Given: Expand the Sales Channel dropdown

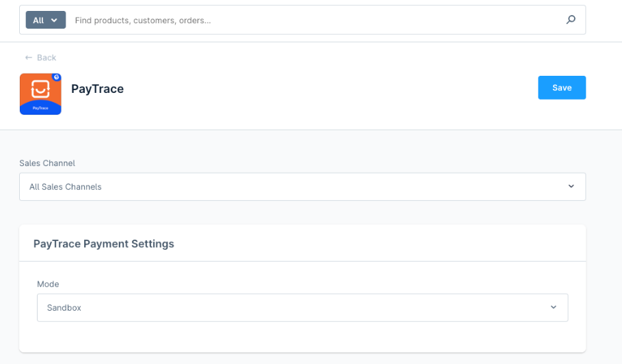Looking at the screenshot, I should pos(302,186).
